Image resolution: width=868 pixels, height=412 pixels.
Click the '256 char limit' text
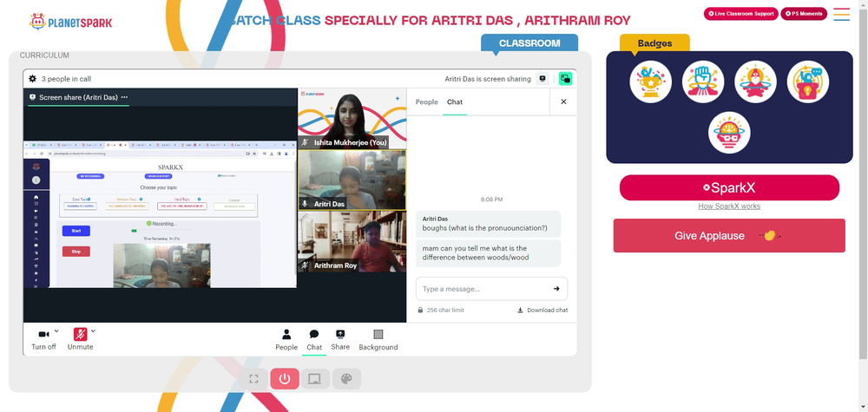click(x=445, y=311)
